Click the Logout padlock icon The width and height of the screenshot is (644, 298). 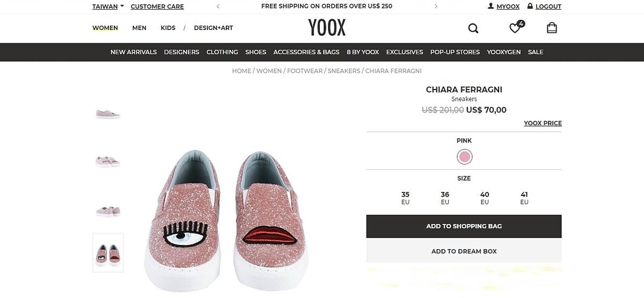pos(530,6)
